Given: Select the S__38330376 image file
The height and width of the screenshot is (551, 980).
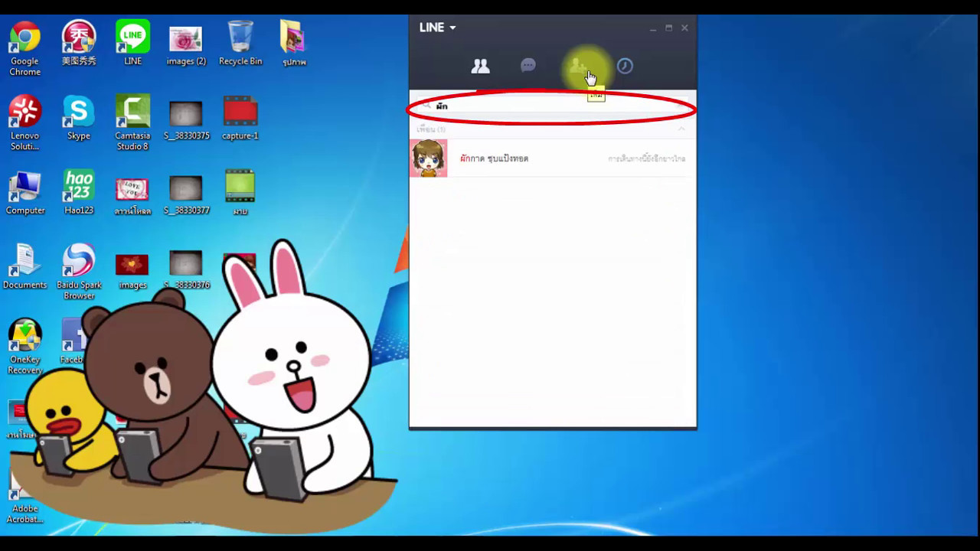Looking at the screenshot, I should coord(186,269).
